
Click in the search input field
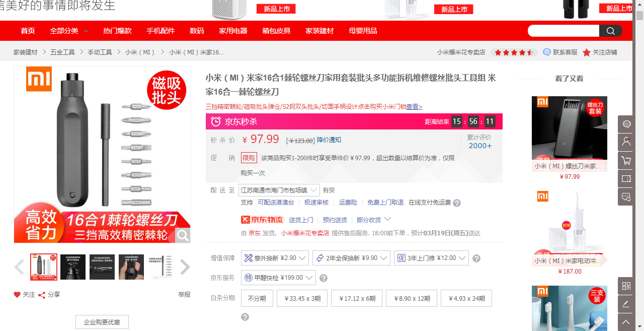[563, 31]
